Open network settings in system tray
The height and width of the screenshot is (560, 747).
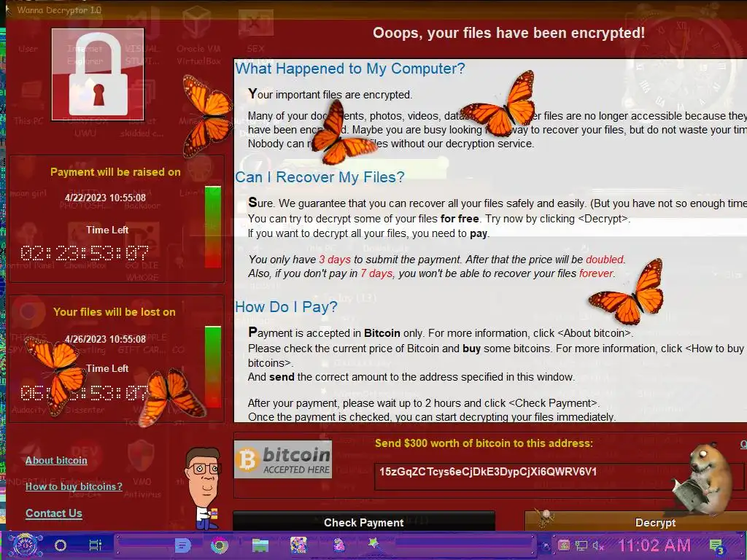point(581,545)
